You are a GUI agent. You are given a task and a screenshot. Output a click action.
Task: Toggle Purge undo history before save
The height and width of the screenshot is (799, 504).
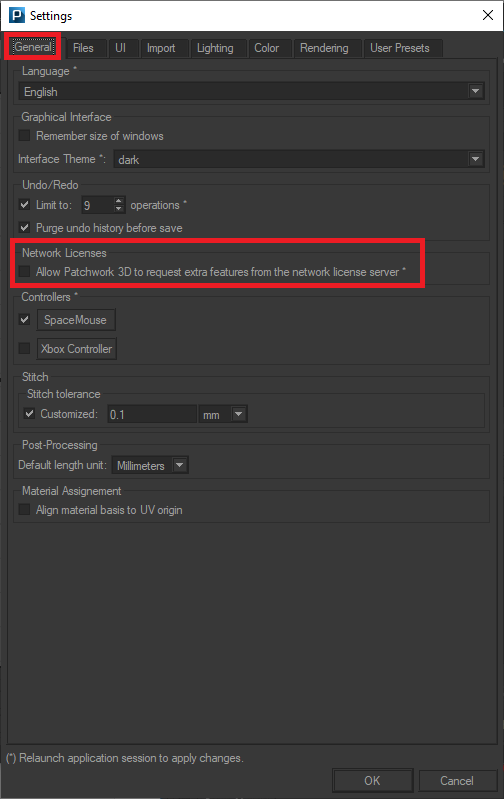coord(24,227)
